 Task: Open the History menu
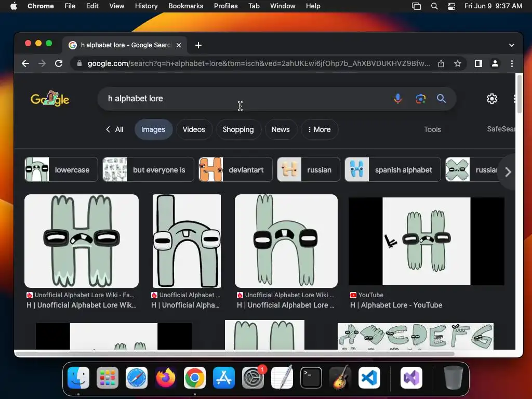click(146, 6)
